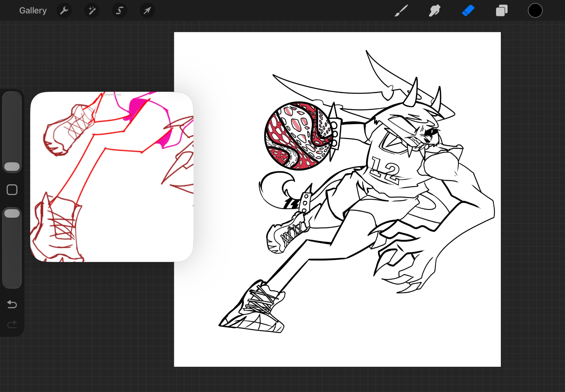Select the Eraser tool
Image resolution: width=565 pixels, height=392 pixels.
point(468,11)
